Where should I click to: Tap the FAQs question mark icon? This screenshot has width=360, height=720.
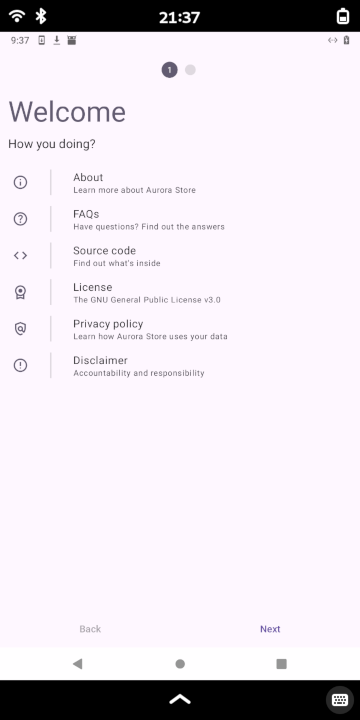coord(20,219)
